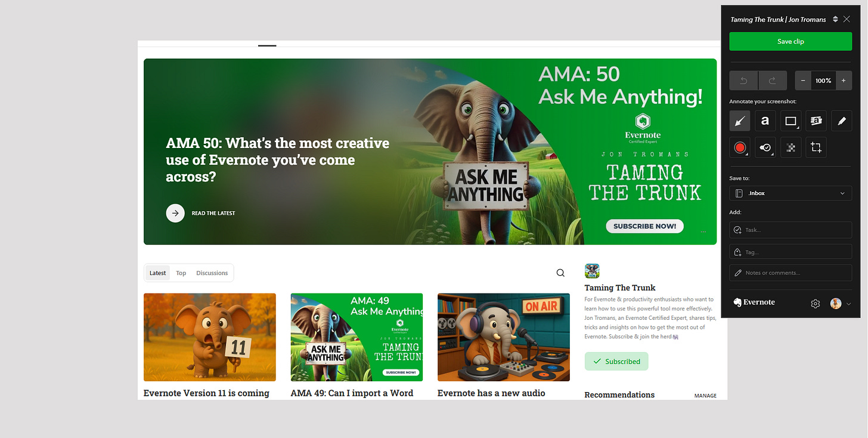Click the Taming The Trunk sidebar title

click(620, 288)
